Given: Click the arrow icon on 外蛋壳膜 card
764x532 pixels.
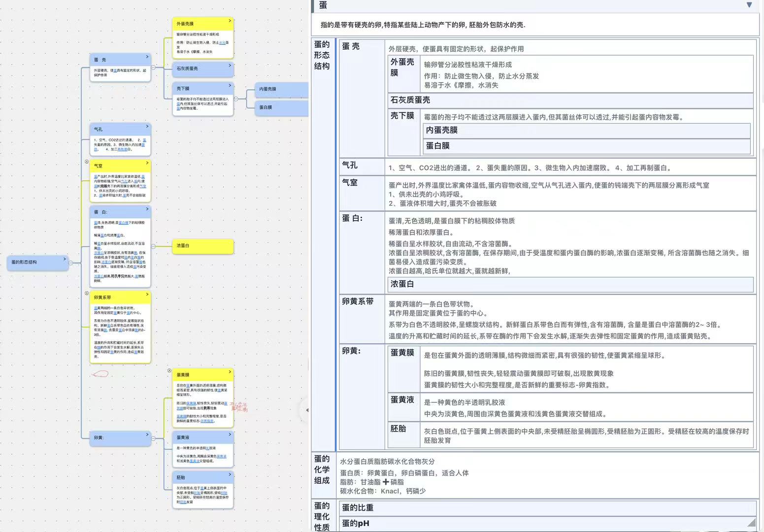Looking at the screenshot, I should (x=230, y=21).
